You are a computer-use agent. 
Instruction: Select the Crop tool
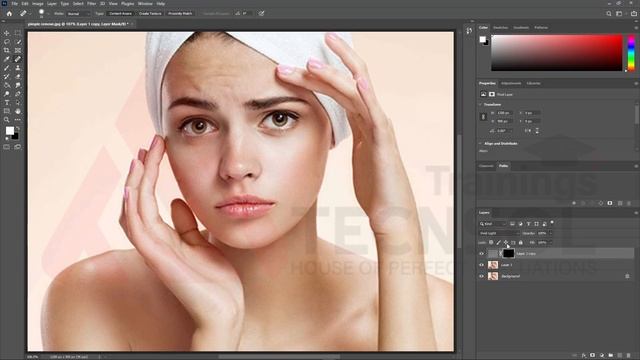(7, 50)
